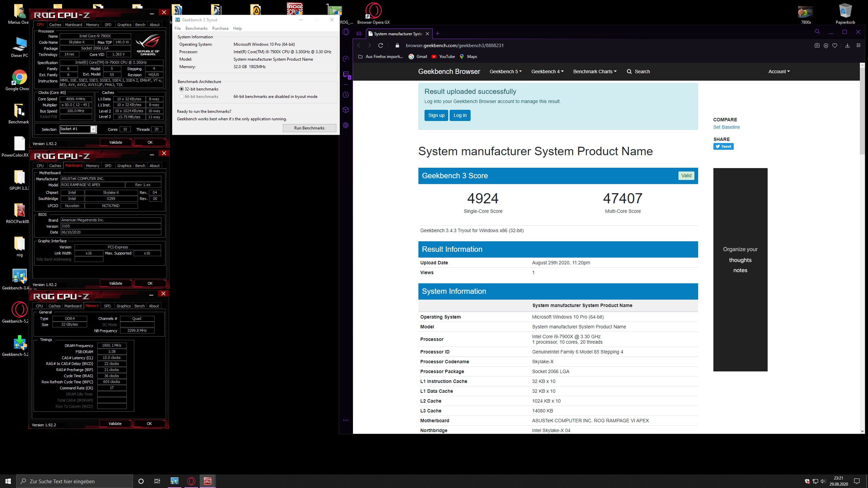868x488 pixels.
Task: Open the YouTube bookmark
Action: pyautogui.click(x=443, y=57)
